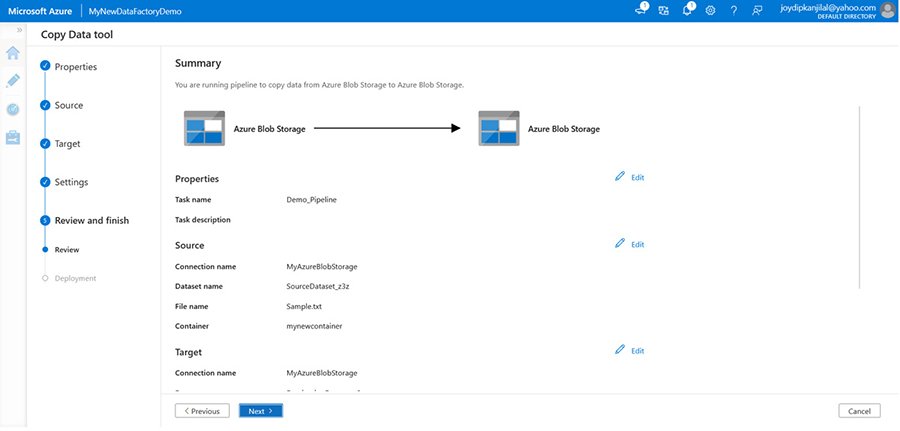Jump to the Target wizard step
The image size is (900, 431).
pos(67,144)
